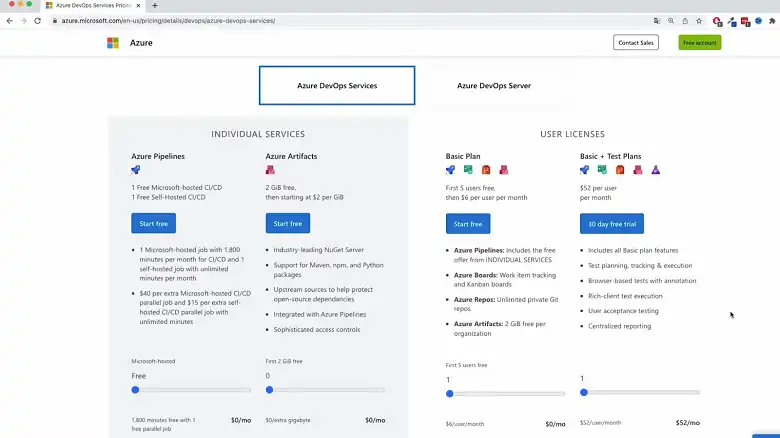Image resolution: width=780 pixels, height=438 pixels.
Task: Click Boards icon under Basic + Test Plans
Action: [602, 170]
